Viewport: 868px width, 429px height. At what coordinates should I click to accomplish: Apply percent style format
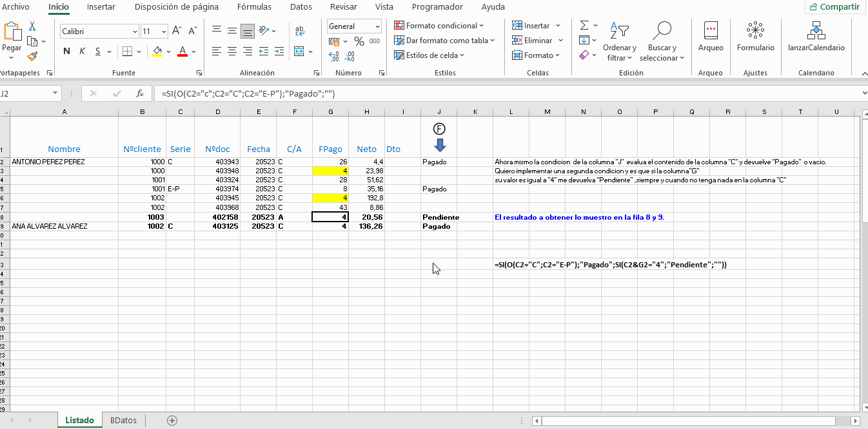[359, 41]
